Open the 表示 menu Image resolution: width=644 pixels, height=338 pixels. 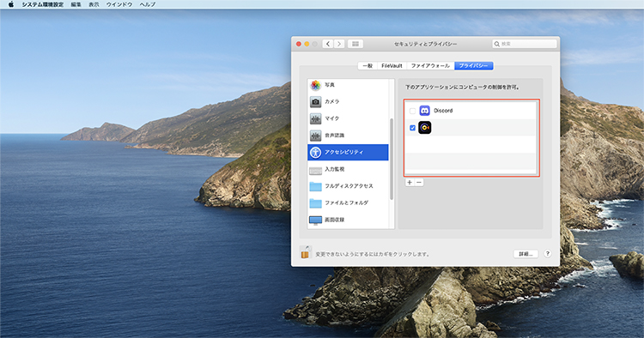click(94, 4)
